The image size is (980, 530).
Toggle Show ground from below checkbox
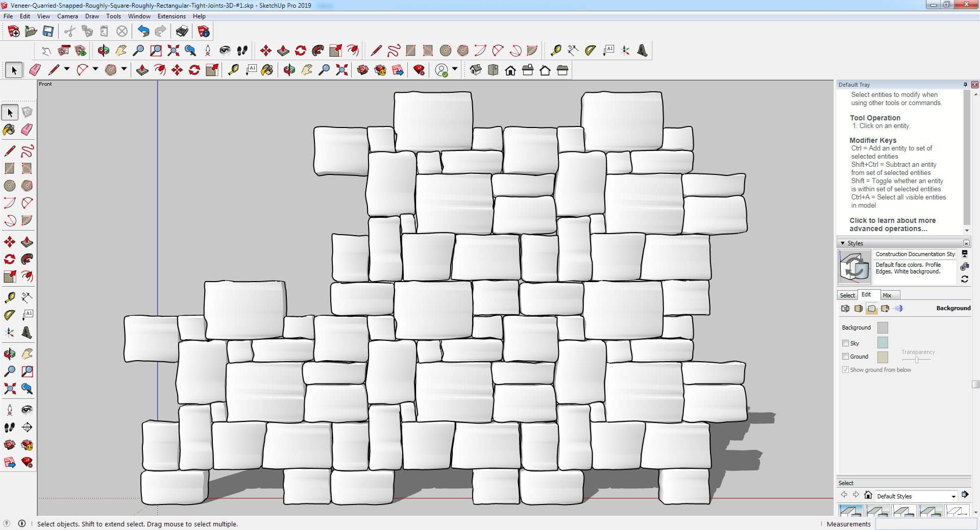click(845, 370)
